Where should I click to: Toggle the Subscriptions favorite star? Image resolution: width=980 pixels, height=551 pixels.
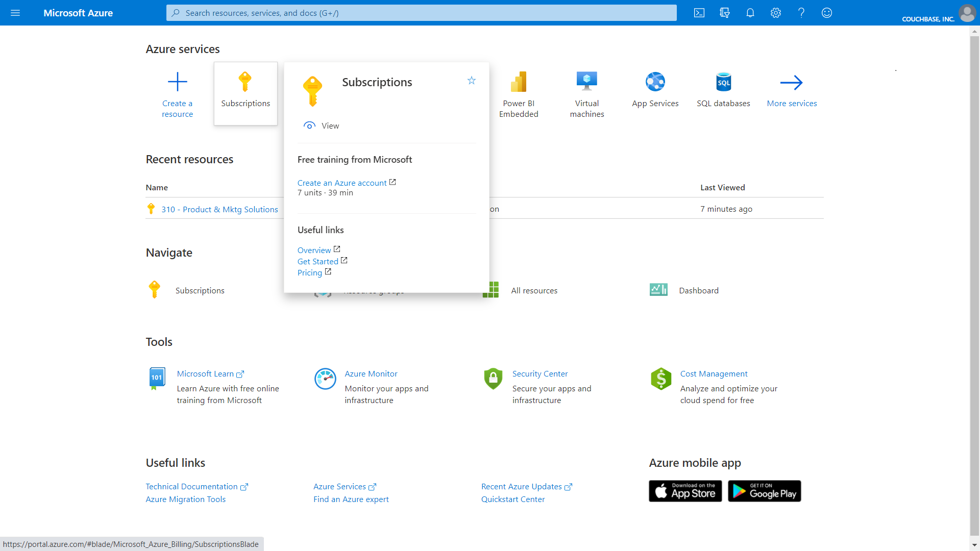coord(471,80)
